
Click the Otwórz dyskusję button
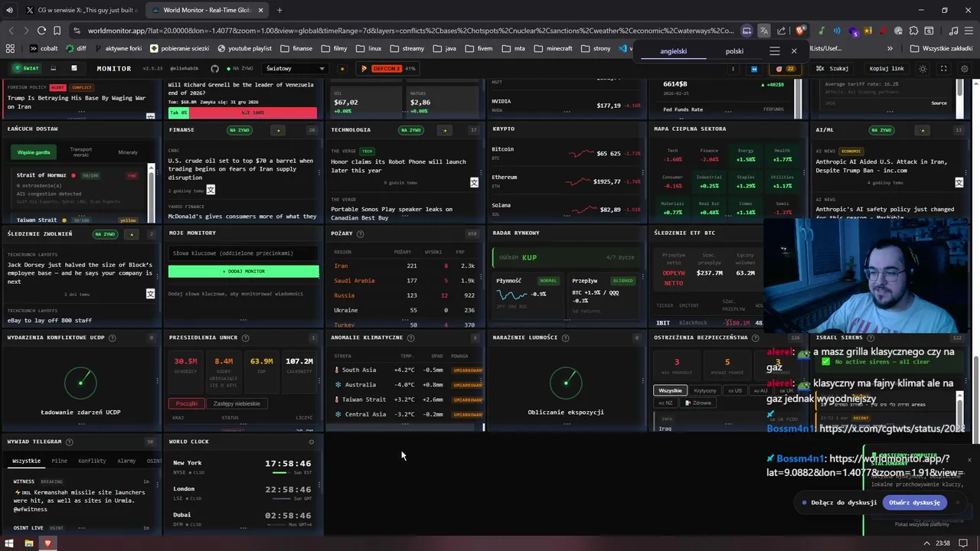[914, 503]
